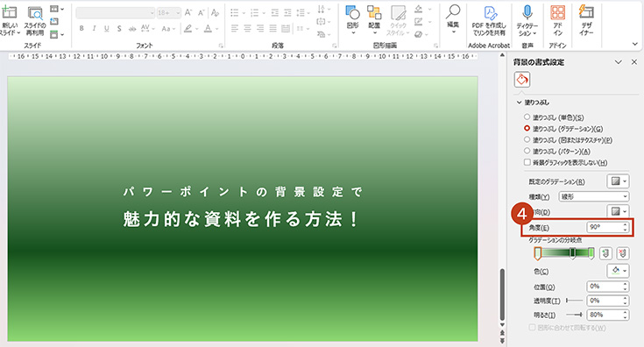Viewport: 644px width, 347px height.
Task: Click the Reset slide icon
Action: tap(54, 21)
